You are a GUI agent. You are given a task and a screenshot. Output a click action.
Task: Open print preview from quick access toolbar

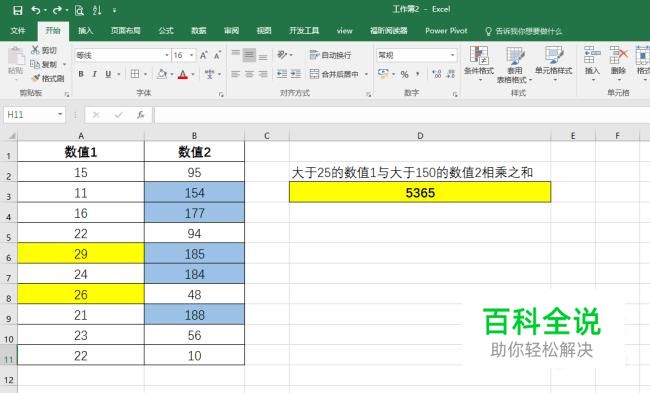tap(79, 10)
